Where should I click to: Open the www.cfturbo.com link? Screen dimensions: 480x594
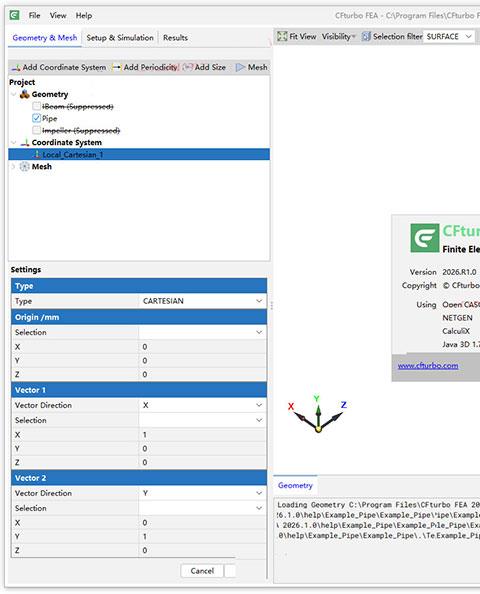pyautogui.click(x=428, y=366)
